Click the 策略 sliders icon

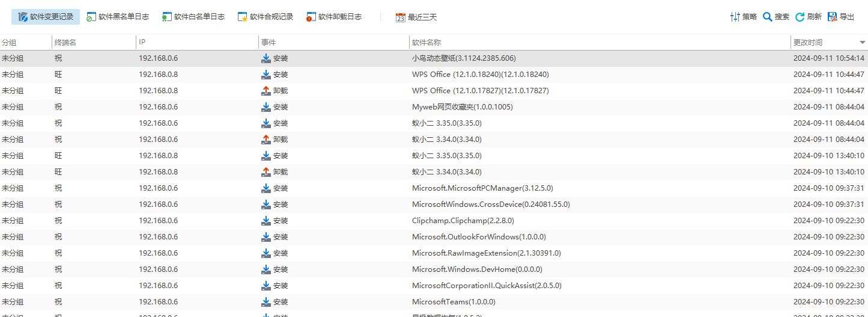click(x=735, y=17)
